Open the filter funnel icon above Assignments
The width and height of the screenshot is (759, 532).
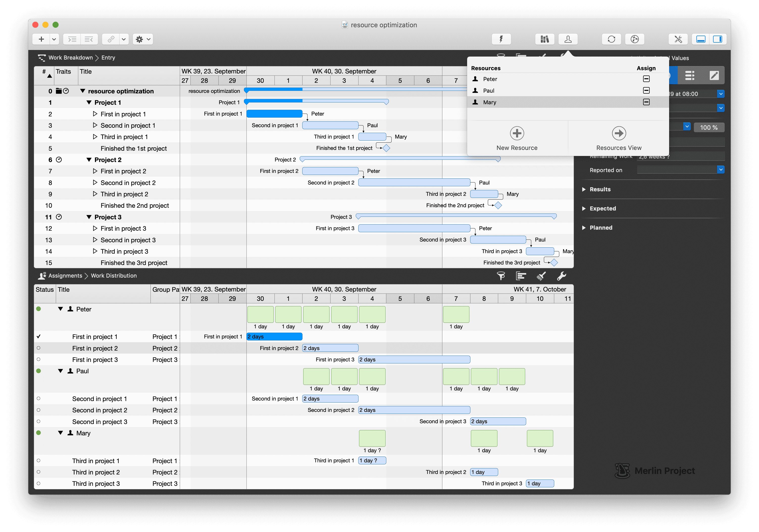click(501, 276)
